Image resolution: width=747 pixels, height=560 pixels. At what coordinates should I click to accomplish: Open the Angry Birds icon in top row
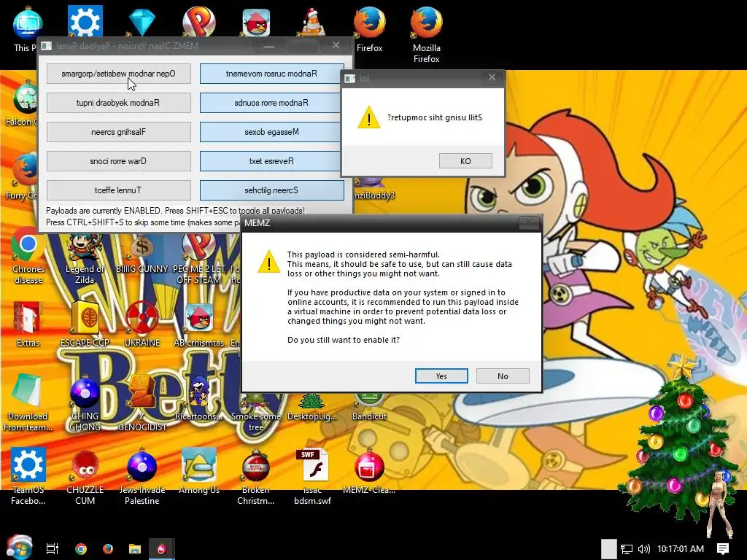click(256, 22)
